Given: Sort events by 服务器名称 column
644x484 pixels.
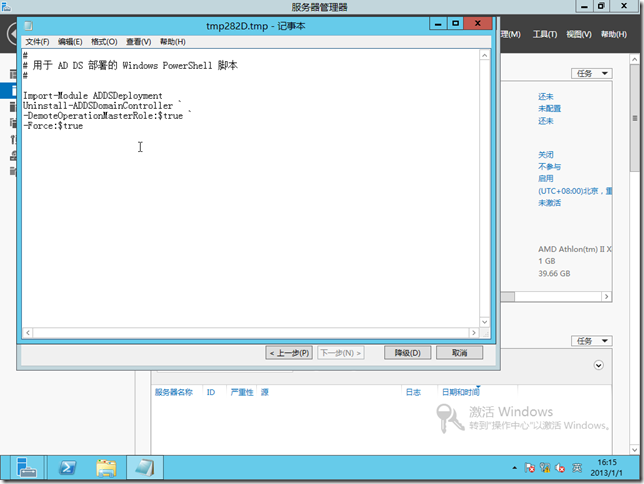Looking at the screenshot, I should (x=173, y=392).
